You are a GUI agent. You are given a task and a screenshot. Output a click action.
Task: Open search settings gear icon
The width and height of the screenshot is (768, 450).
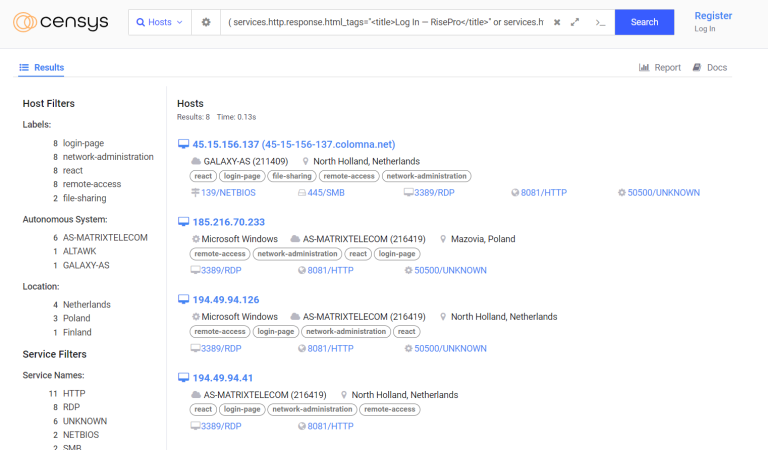pyautogui.click(x=206, y=22)
